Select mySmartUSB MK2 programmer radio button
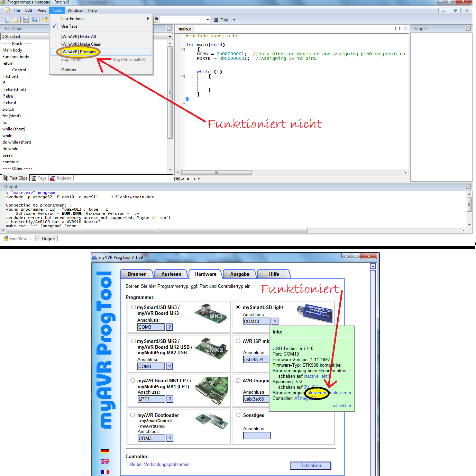Image resolution: width=476 pixels, height=476 pixels. point(134,341)
